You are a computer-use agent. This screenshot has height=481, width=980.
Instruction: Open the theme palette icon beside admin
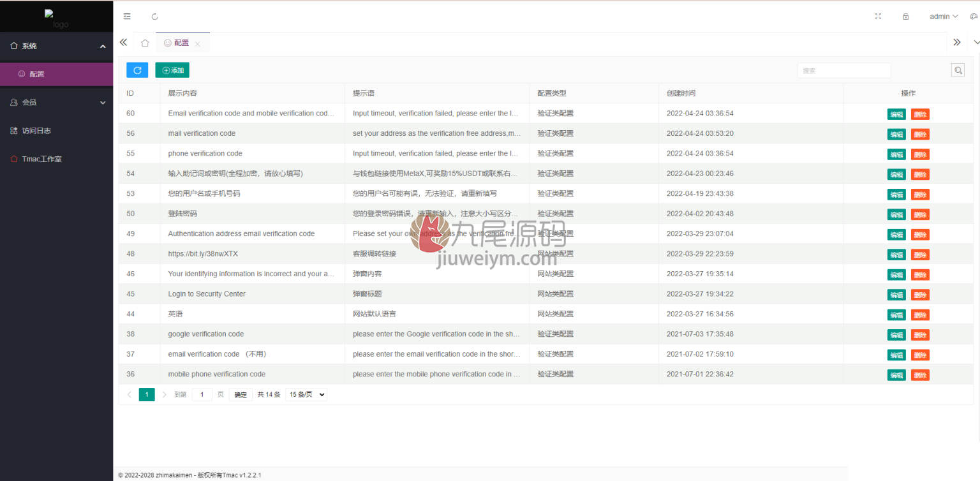(974, 17)
